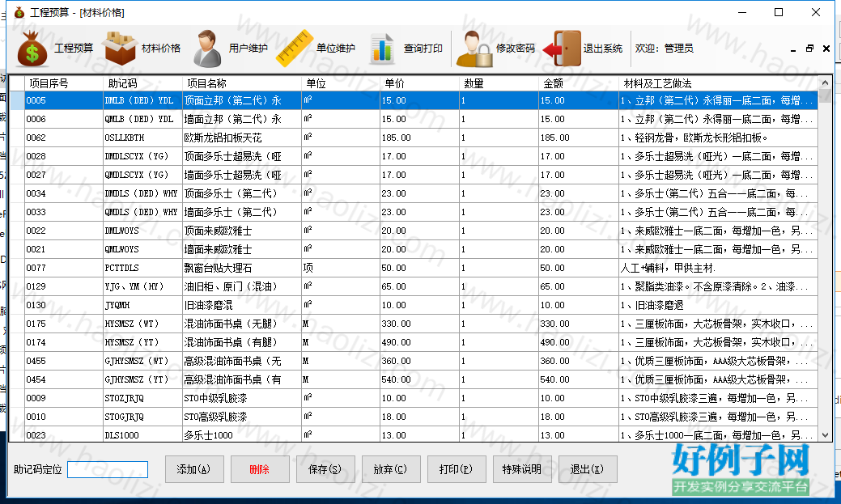Click the 退出(X) button
Image resolution: width=841 pixels, height=504 pixels.
pyautogui.click(x=588, y=469)
